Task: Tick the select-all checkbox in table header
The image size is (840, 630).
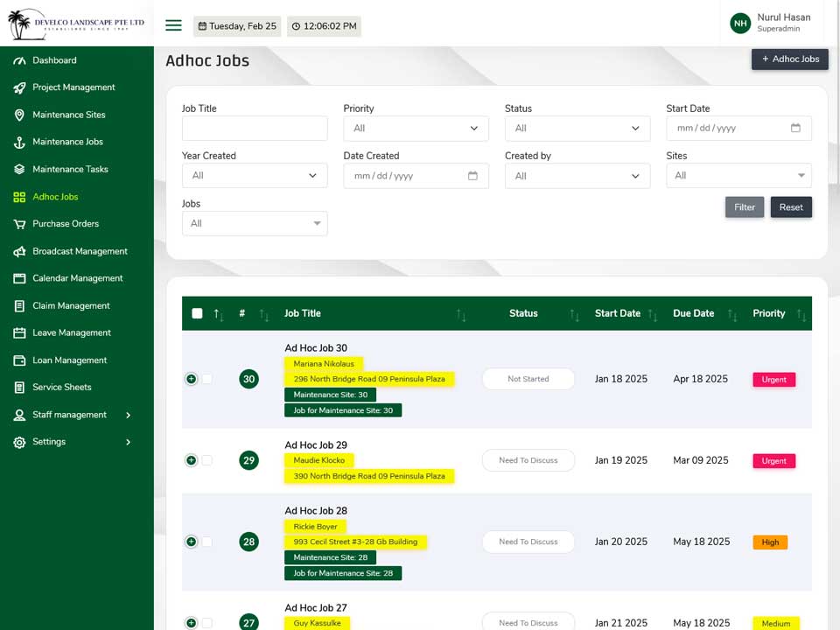Action: click(x=197, y=313)
